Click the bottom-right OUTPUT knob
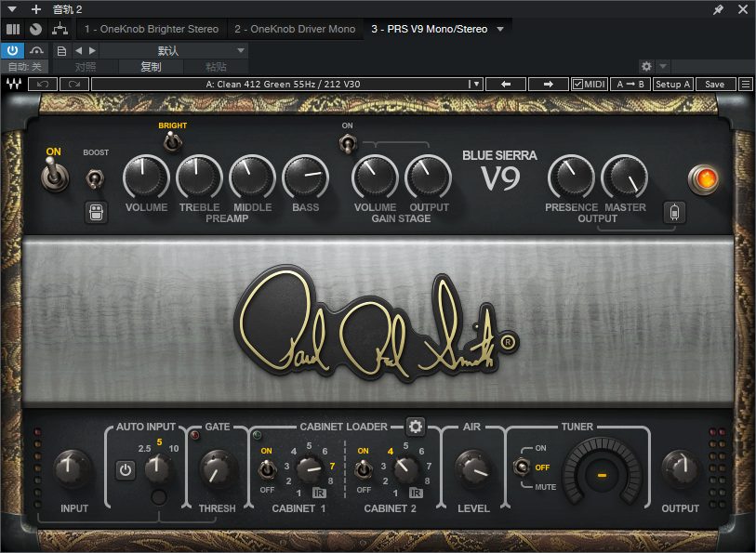756x553 pixels. pos(680,469)
